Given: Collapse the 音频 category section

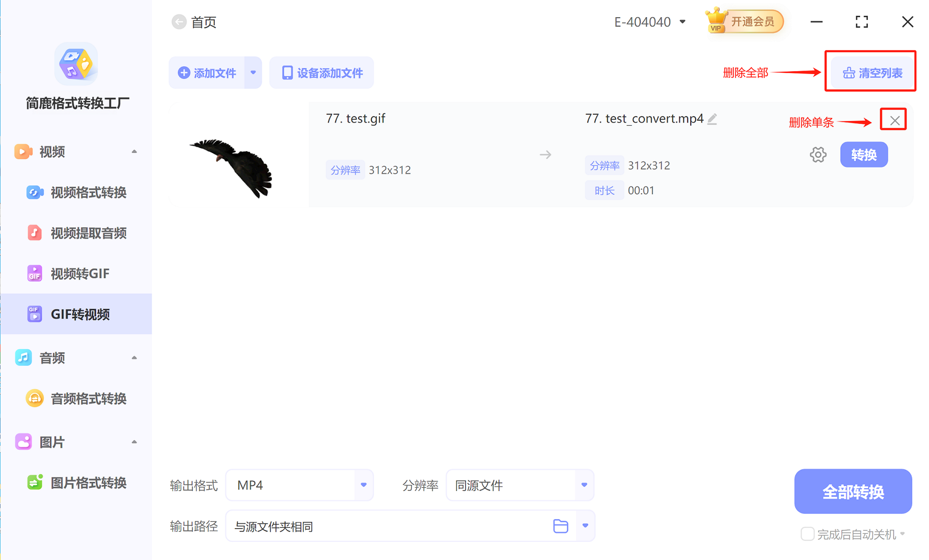Looking at the screenshot, I should pyautogui.click(x=135, y=358).
